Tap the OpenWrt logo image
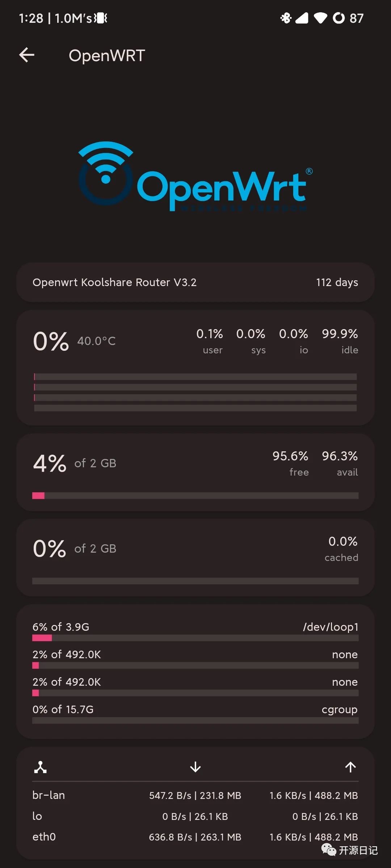The height and width of the screenshot is (868, 391). 195,176
